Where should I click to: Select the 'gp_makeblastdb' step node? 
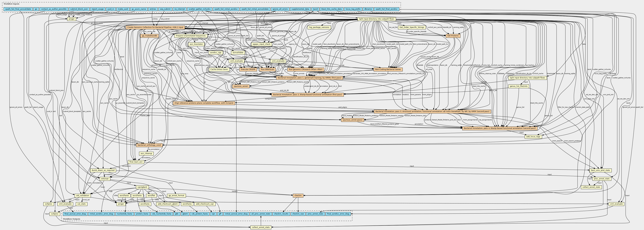pyautogui.click(x=149, y=36)
